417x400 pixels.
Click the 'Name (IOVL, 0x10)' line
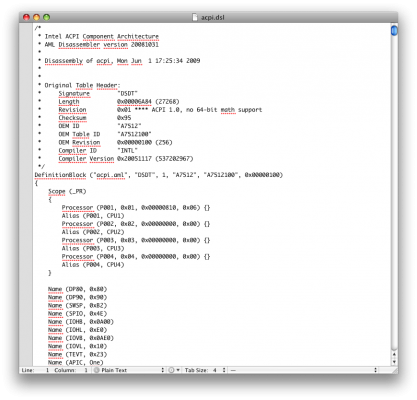pos(77,346)
